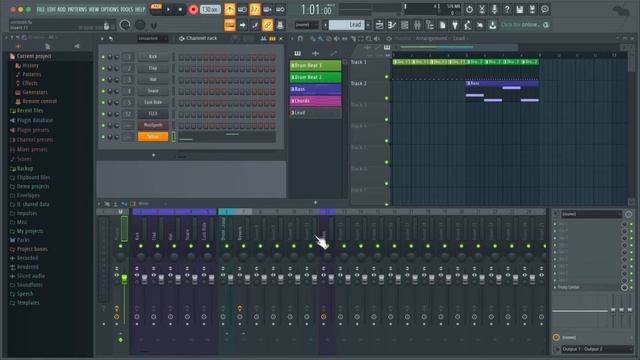This screenshot has width=640, height=360.
Task: Select the Snare channel button
Action: [x=153, y=91]
